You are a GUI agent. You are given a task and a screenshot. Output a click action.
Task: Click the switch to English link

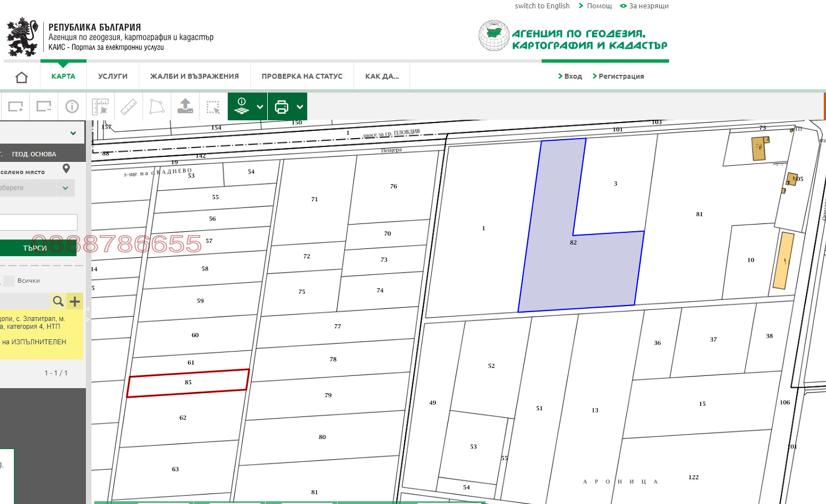click(542, 6)
